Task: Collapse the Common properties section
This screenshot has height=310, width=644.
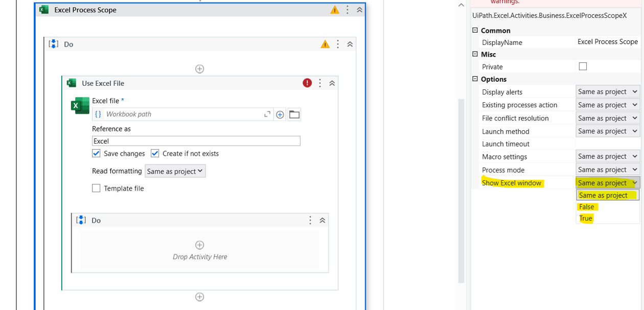Action: (x=475, y=30)
